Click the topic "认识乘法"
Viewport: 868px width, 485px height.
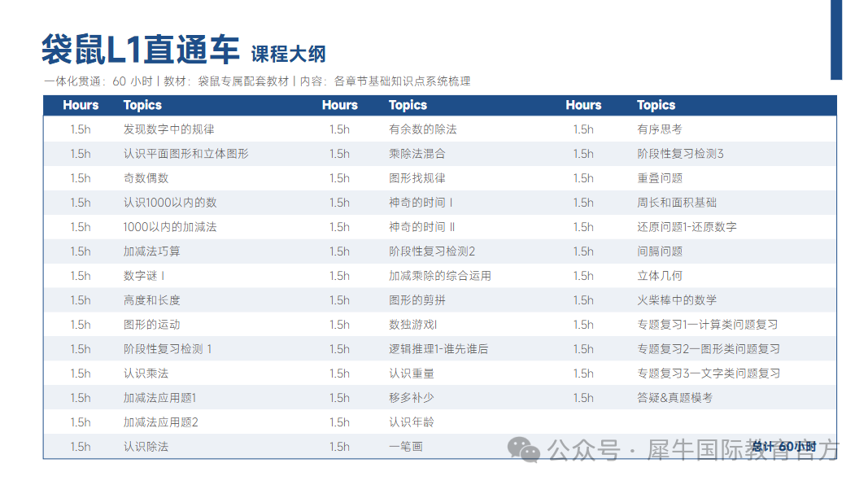(x=146, y=374)
